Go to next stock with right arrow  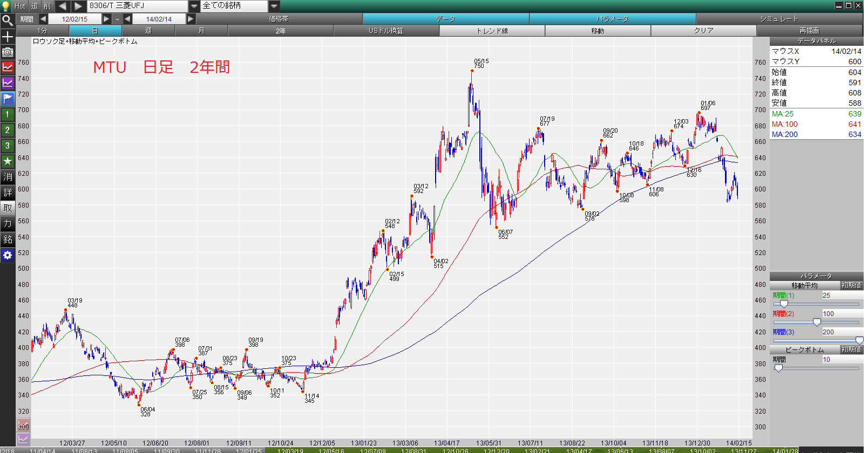78,6
